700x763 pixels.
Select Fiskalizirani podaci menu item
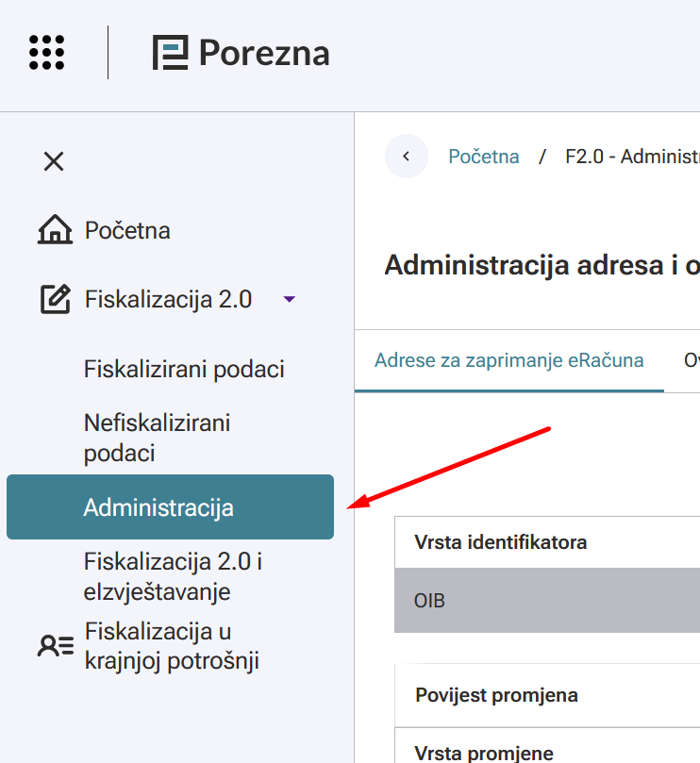point(184,369)
